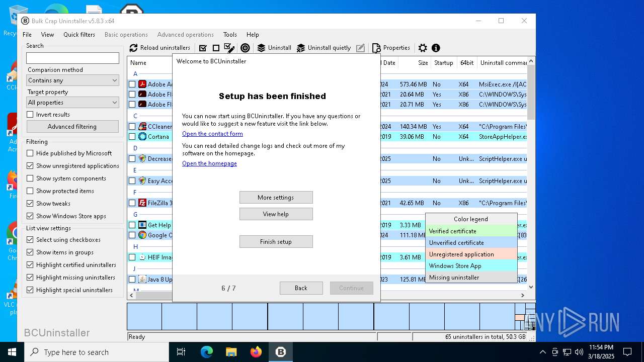
Task: Open the View menu
Action: pos(47,35)
